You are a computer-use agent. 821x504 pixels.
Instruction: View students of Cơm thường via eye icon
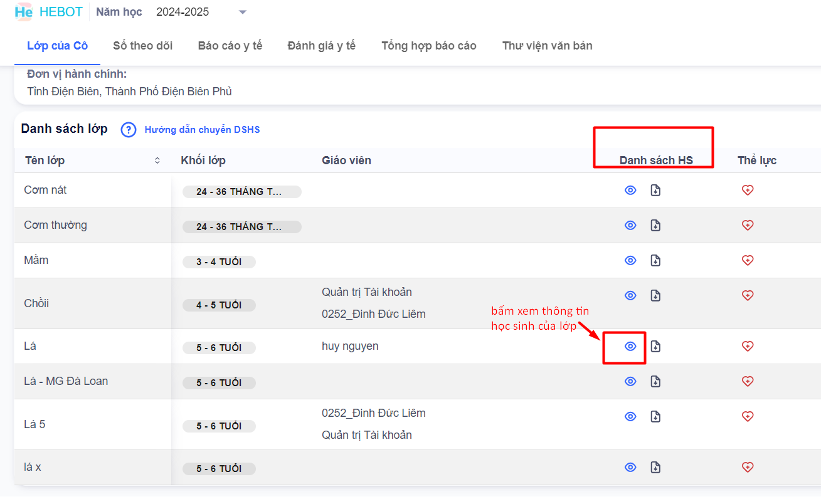(630, 226)
